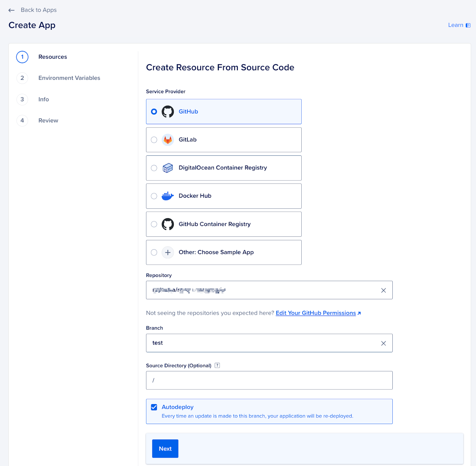Select the GitLab radio button
The width and height of the screenshot is (476, 466).
(154, 140)
